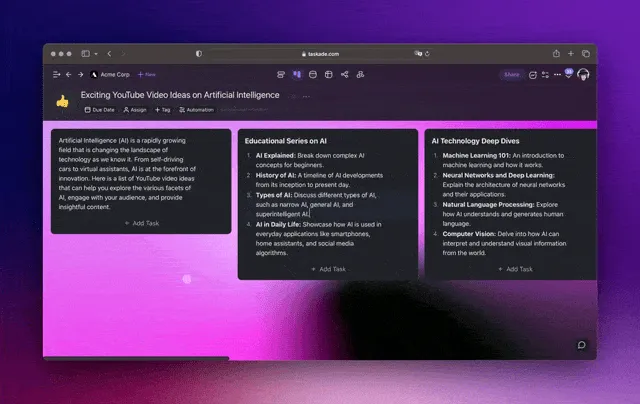The width and height of the screenshot is (640, 404).
Task: Switch to the List view icon
Action: click(281, 75)
